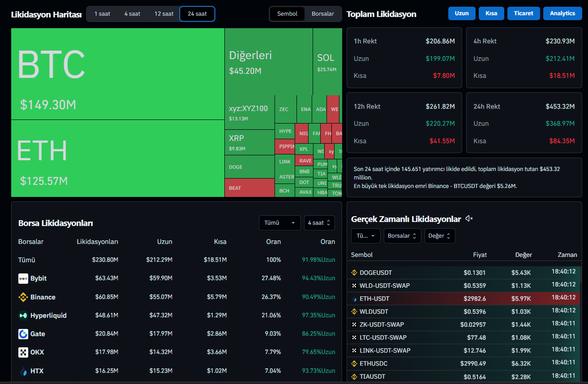This screenshot has width=588, height=384.
Task: Click the red BEAT tile in heatmap
Action: tap(249, 188)
